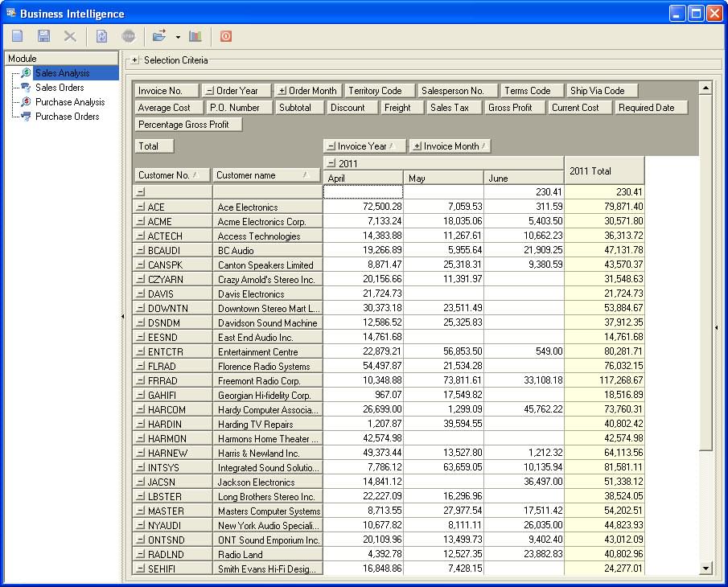Open the Sales Orders module
728x587 pixels.
point(60,87)
